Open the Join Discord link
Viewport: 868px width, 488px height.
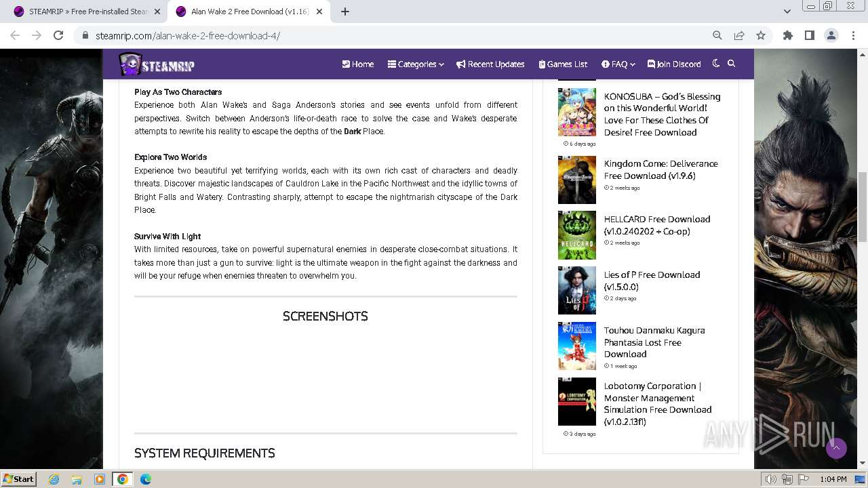[x=674, y=64]
